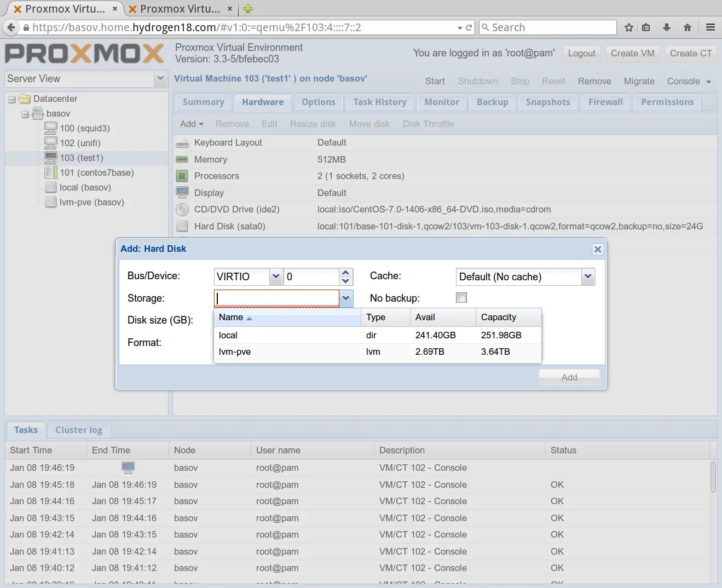Switch to the Summary tab
722x588 pixels.
coord(204,102)
